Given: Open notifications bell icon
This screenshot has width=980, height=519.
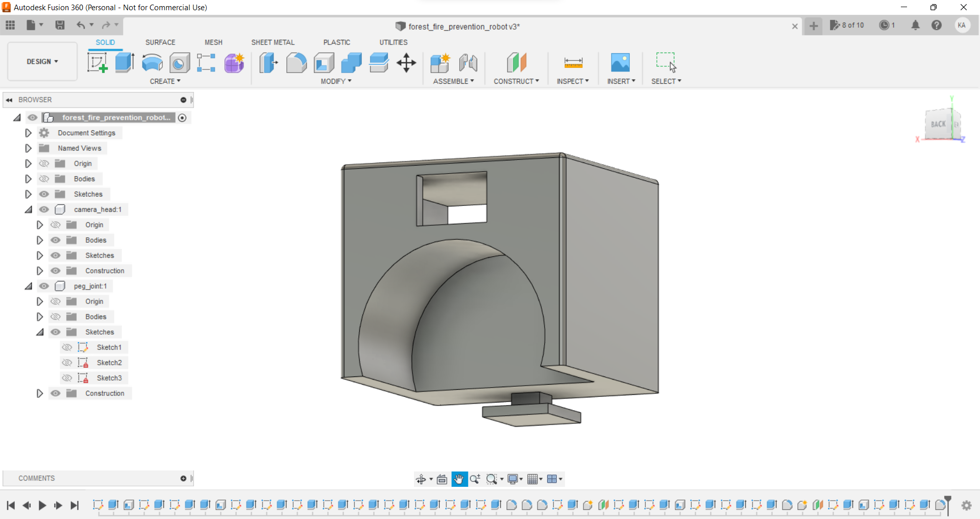Looking at the screenshot, I should tap(916, 25).
